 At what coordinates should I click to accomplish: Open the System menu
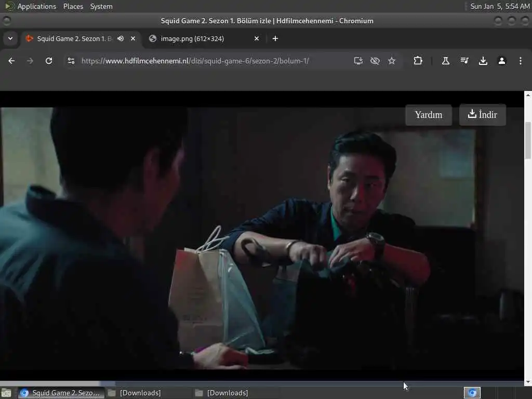[101, 6]
